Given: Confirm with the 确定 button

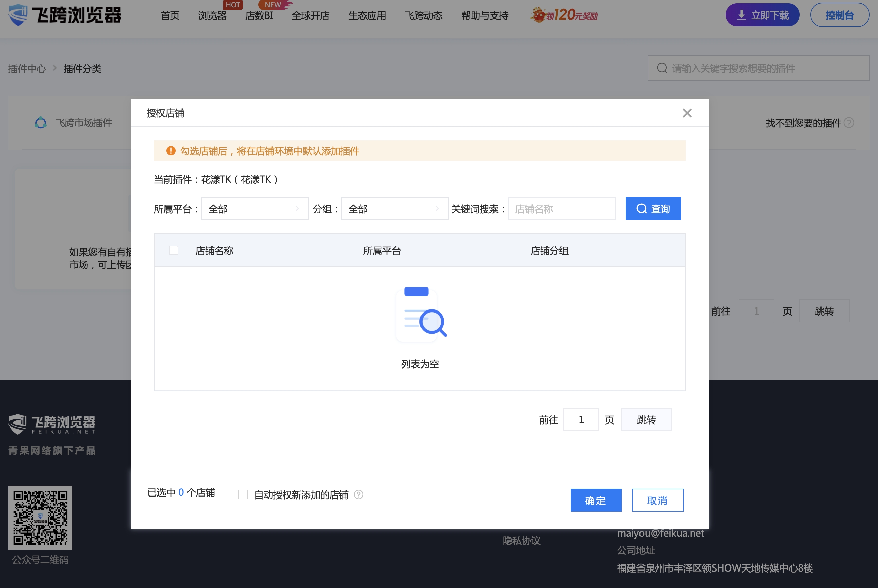Looking at the screenshot, I should point(595,500).
